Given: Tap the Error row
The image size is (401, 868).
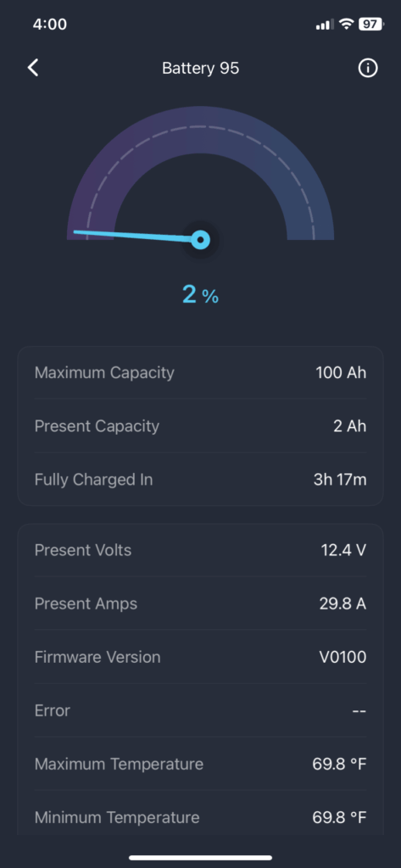Looking at the screenshot, I should click(x=200, y=709).
